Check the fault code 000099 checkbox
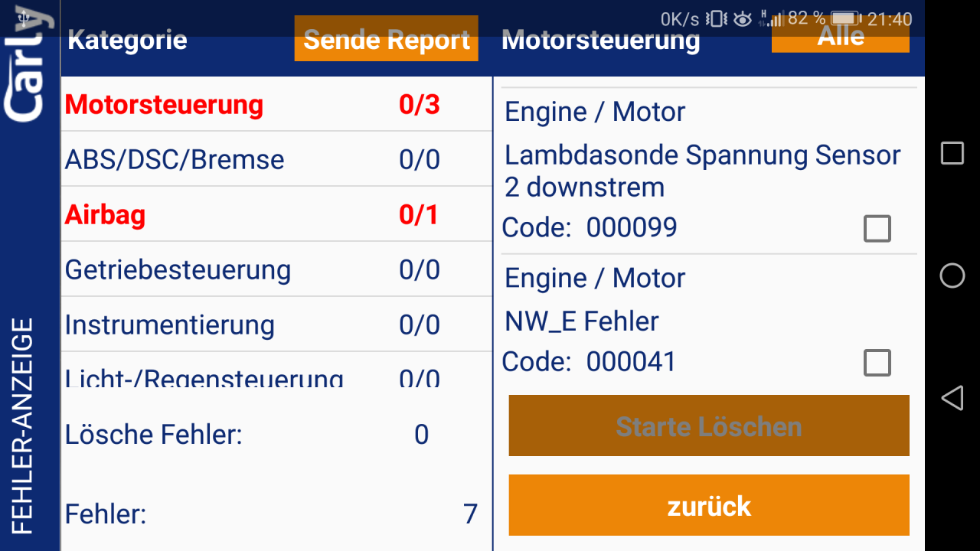Image resolution: width=980 pixels, height=551 pixels. tap(877, 228)
